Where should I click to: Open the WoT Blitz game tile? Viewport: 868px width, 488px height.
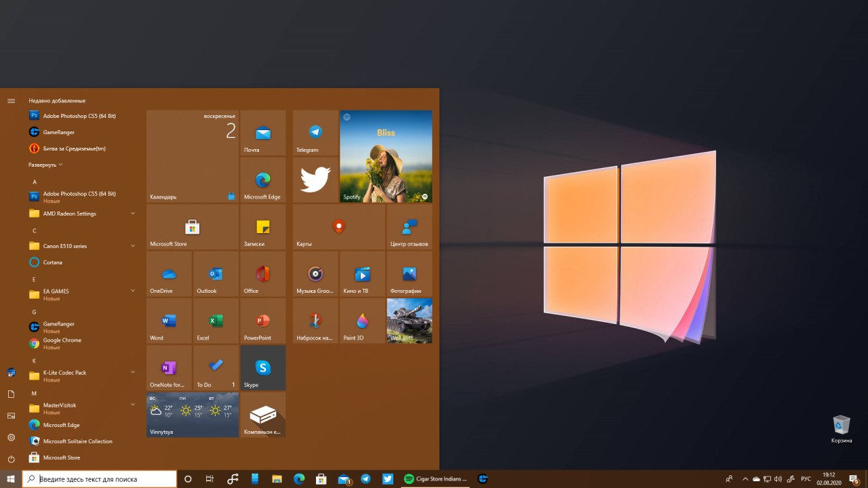(409, 321)
